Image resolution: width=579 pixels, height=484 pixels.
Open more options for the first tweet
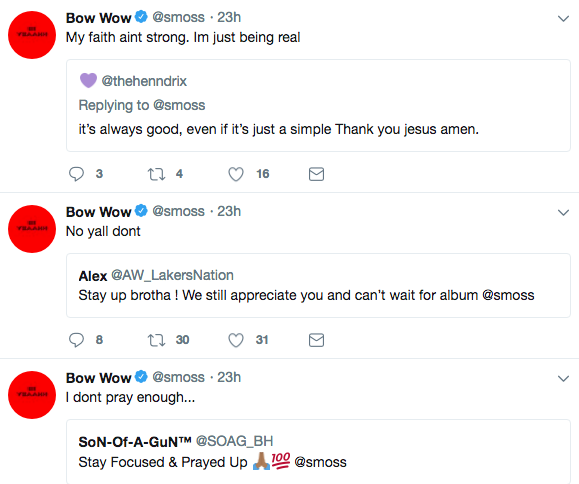pyautogui.click(x=563, y=18)
